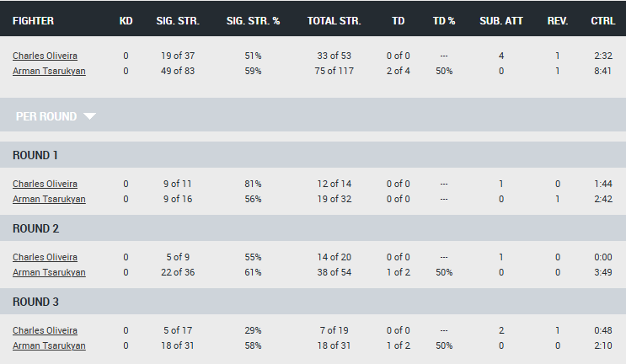
Task: Select the ROUND 3 section heading
Action: coord(35,302)
